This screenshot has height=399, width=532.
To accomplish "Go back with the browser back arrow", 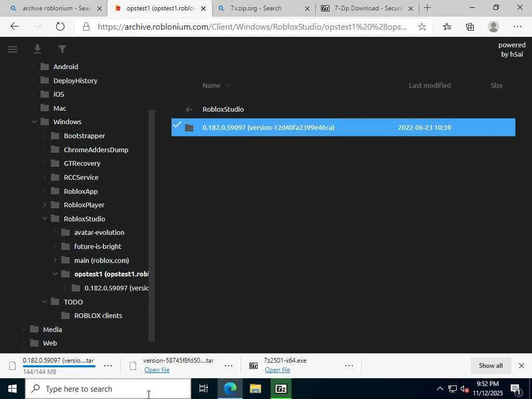I will point(14,26).
